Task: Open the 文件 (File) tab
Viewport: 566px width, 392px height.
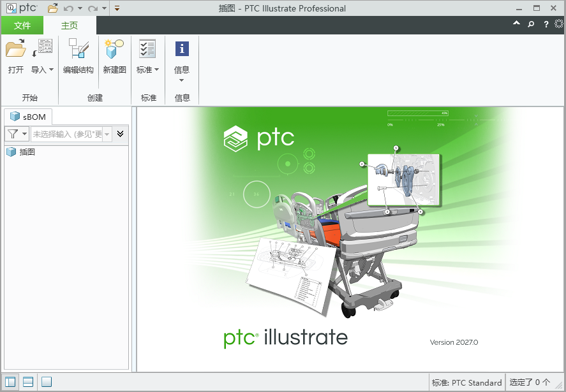Action: 22,25
